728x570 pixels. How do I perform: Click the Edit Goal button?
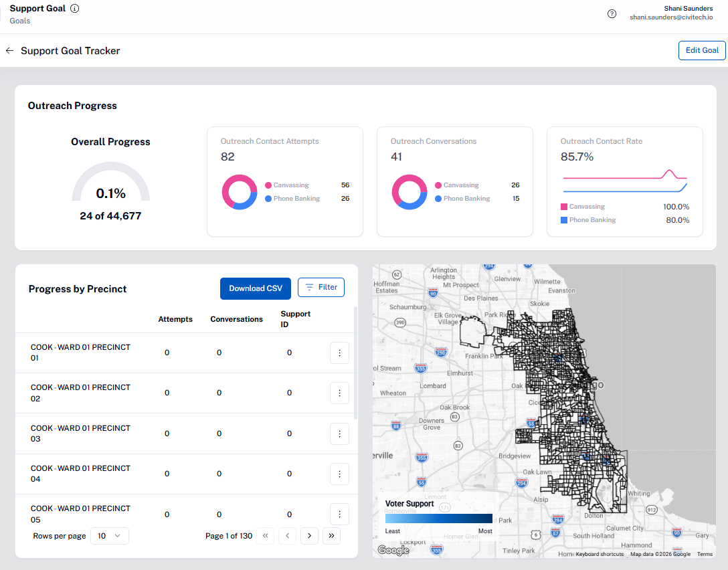pos(701,51)
